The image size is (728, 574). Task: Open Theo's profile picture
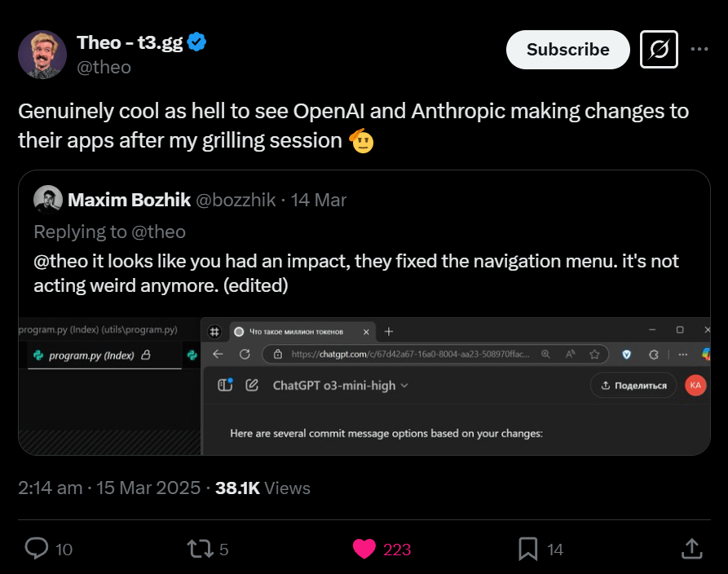(x=42, y=55)
